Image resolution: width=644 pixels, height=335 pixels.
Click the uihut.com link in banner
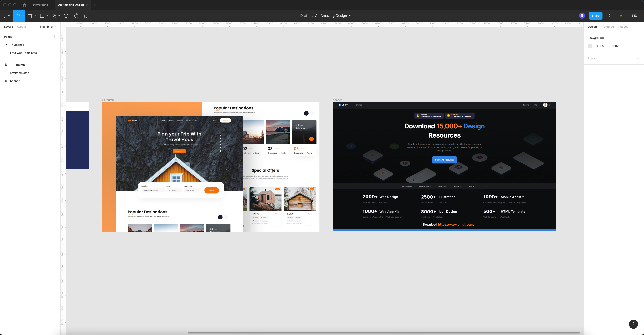coord(456,224)
